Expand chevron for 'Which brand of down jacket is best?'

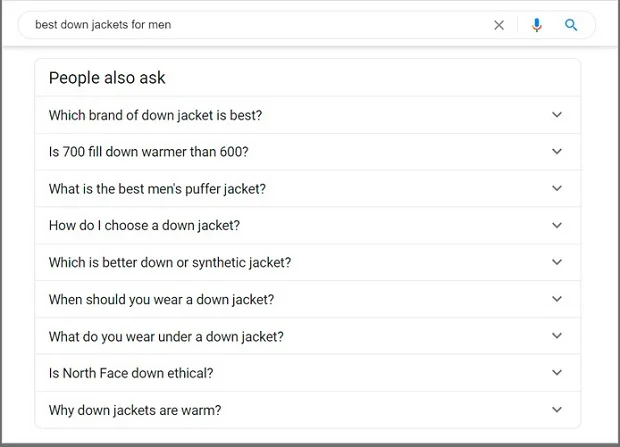pyautogui.click(x=557, y=115)
